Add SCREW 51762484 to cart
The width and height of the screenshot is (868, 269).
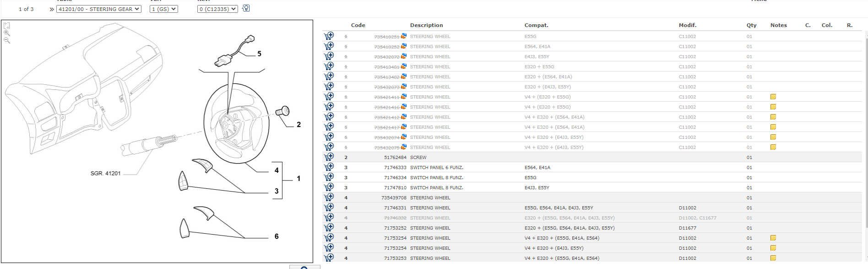coord(329,157)
